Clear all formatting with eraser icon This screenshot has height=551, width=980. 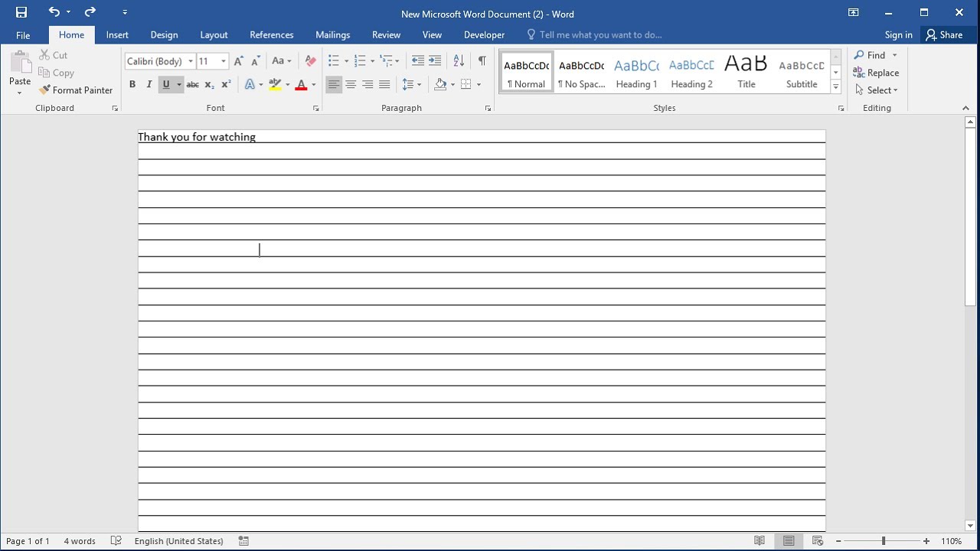click(x=310, y=61)
